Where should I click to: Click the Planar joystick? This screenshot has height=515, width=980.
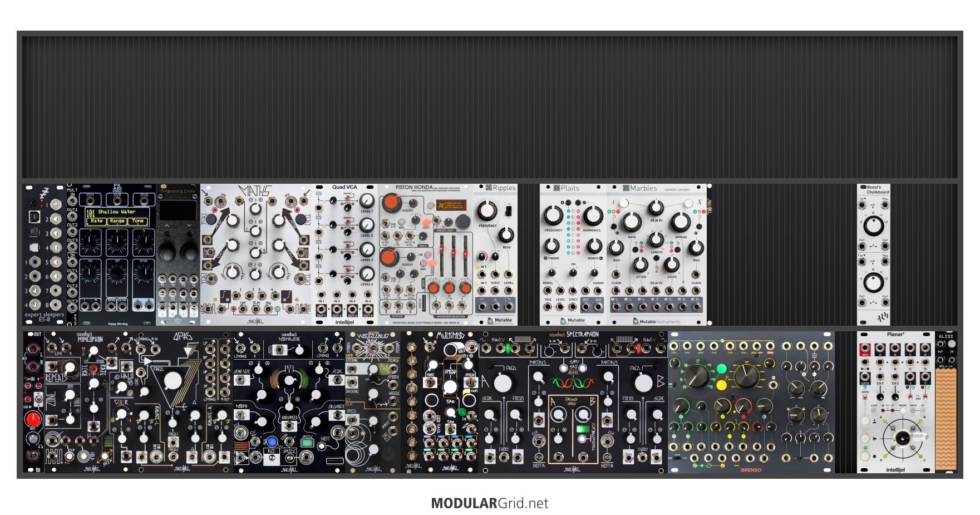(903, 439)
